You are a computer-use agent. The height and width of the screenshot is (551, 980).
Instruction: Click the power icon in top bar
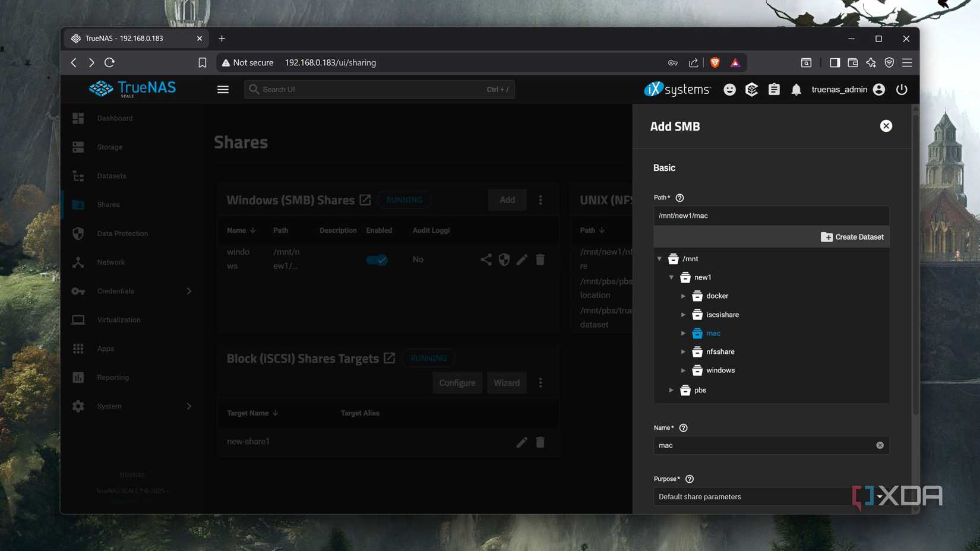pyautogui.click(x=902, y=90)
